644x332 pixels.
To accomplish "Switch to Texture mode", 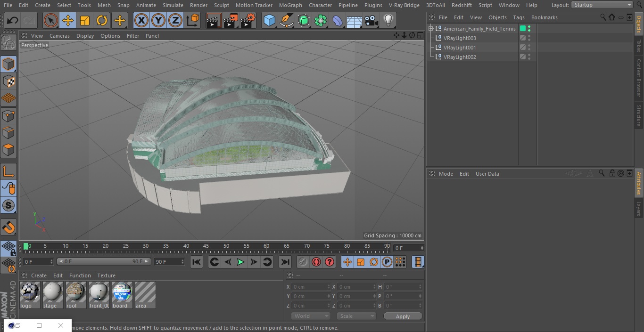I will tap(8, 81).
